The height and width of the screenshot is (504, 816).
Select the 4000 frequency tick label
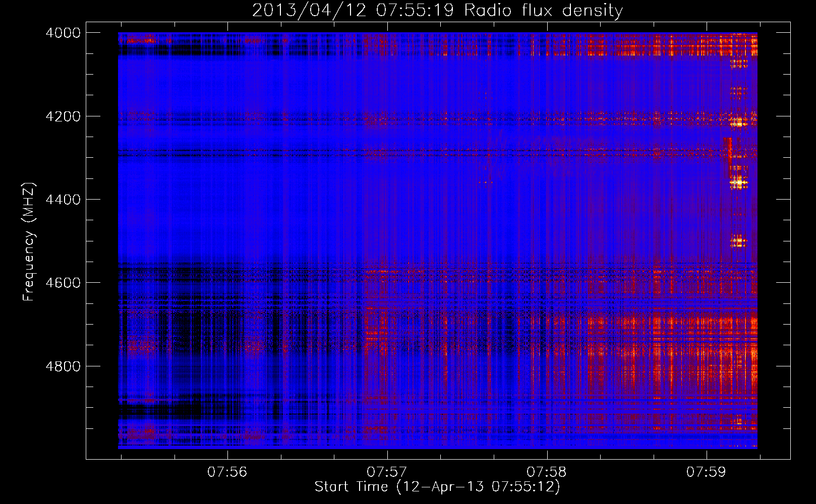coord(63,33)
